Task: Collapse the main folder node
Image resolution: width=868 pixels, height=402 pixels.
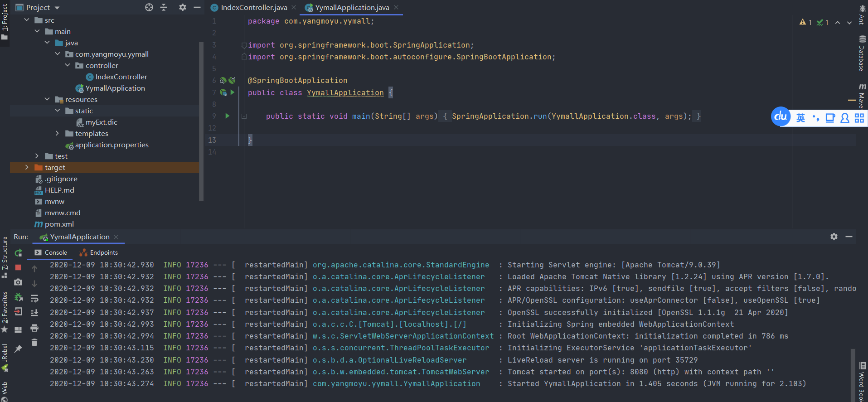Action: pos(37,31)
